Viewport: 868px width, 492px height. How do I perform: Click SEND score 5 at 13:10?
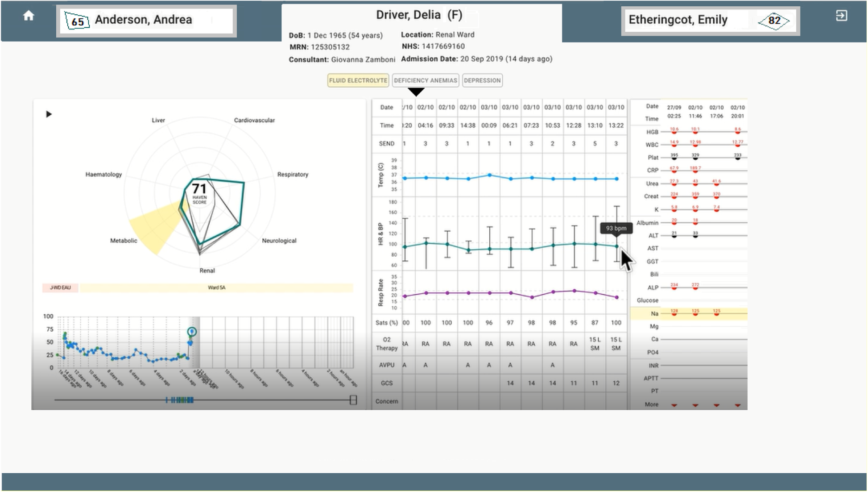(x=595, y=144)
